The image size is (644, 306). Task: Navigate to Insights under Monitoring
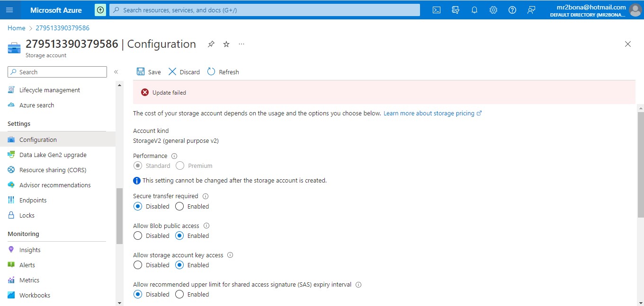30,250
